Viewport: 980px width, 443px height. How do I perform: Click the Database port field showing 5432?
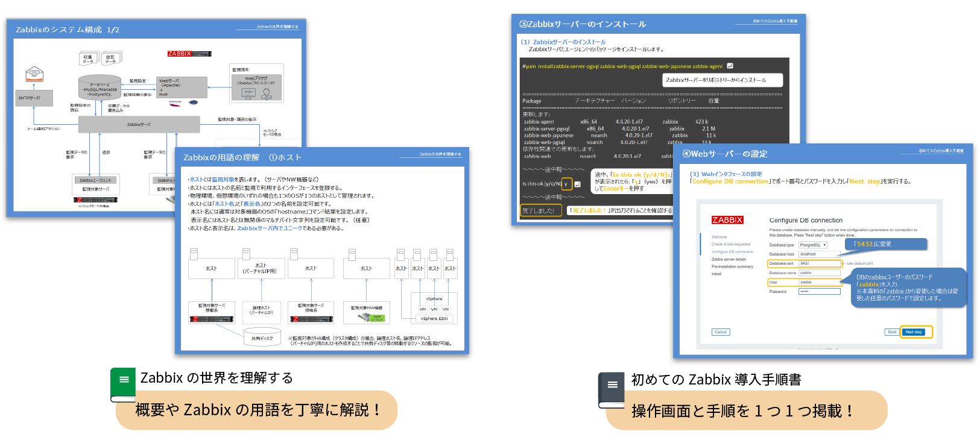[x=819, y=263]
